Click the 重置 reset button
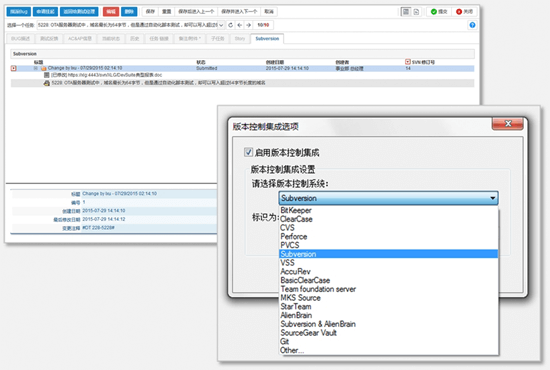The height and width of the screenshot is (370, 550). pos(166,12)
